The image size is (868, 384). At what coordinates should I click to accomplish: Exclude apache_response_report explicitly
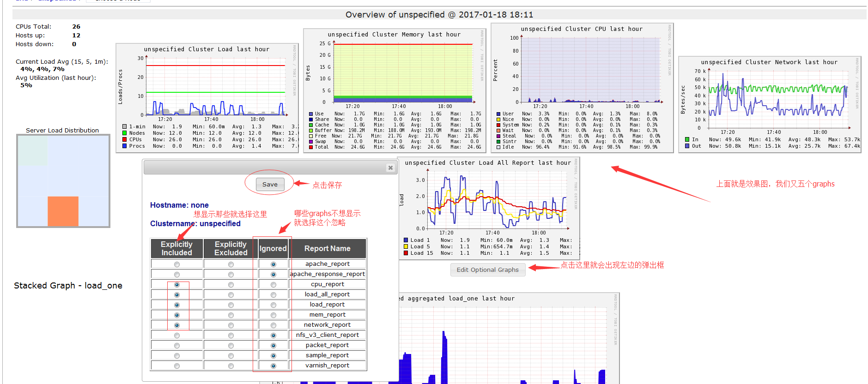(231, 275)
